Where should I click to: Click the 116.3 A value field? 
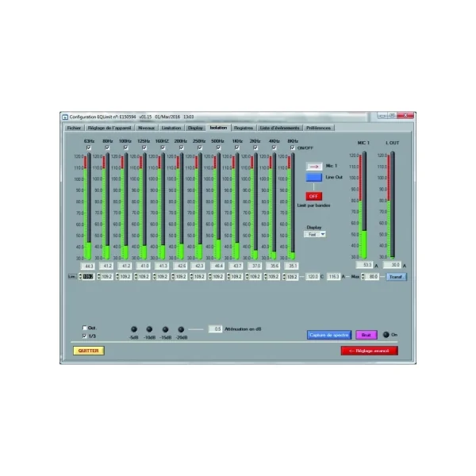[x=334, y=277]
